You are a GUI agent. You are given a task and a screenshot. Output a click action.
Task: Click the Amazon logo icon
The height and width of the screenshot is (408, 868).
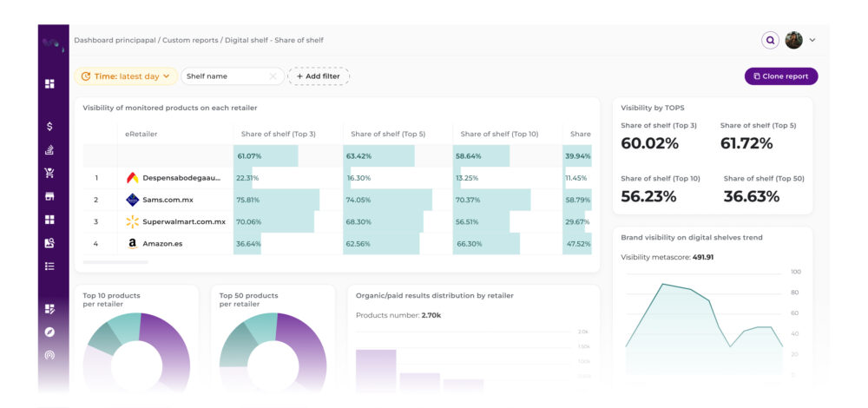click(x=132, y=244)
